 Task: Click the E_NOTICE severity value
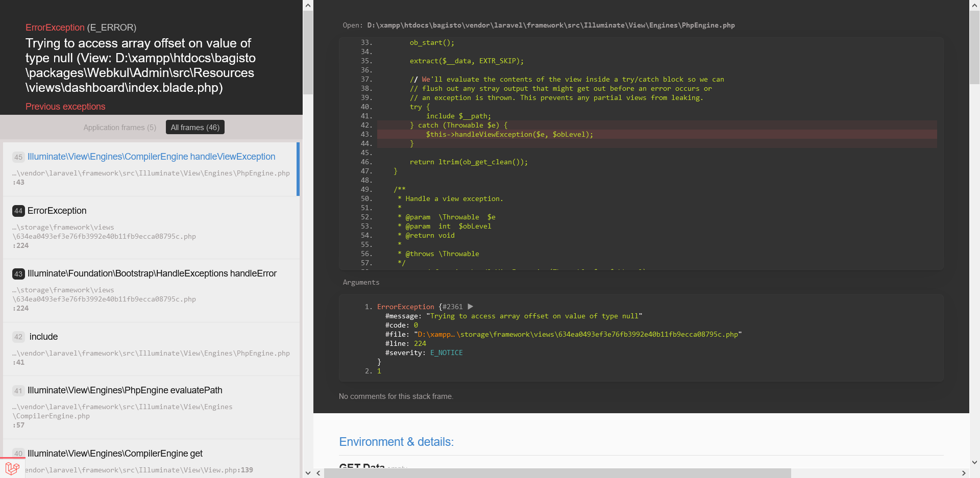[447, 353]
